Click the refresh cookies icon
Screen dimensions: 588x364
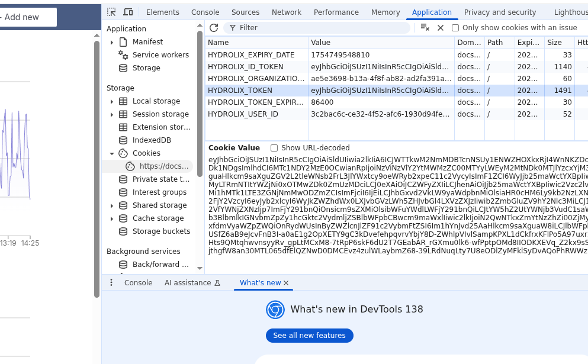(x=214, y=28)
